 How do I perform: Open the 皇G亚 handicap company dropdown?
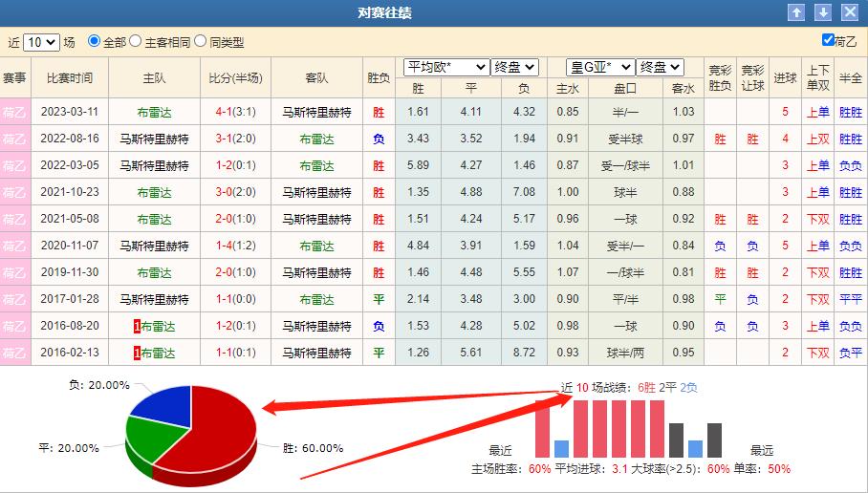(x=600, y=68)
